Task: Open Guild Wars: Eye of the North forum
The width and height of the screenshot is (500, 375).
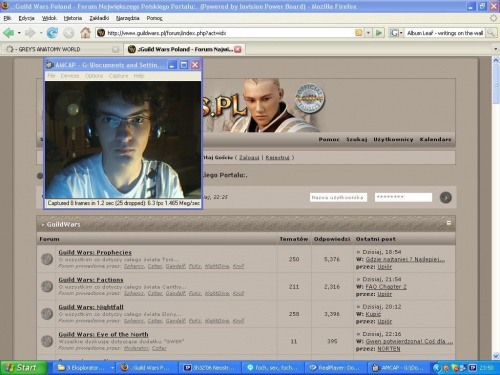Action: (x=103, y=334)
